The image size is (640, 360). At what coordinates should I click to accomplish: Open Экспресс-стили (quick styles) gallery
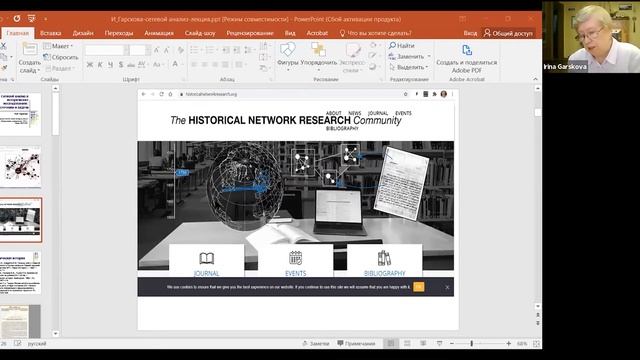(x=352, y=58)
